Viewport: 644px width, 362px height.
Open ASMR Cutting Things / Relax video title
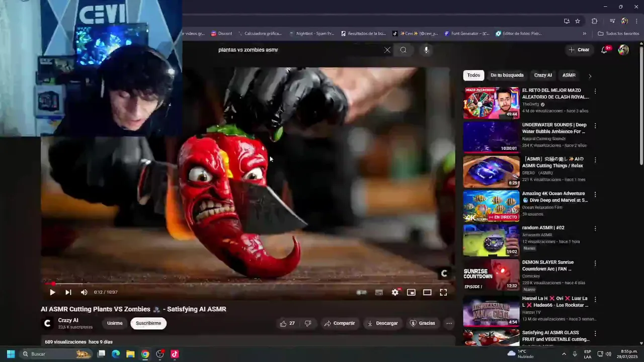[553, 162]
